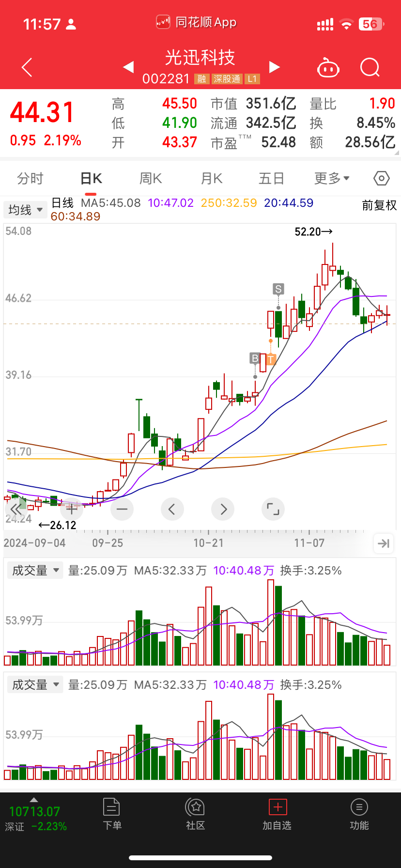Add stock via 加自选
This screenshot has height=868, width=401.
[x=278, y=815]
